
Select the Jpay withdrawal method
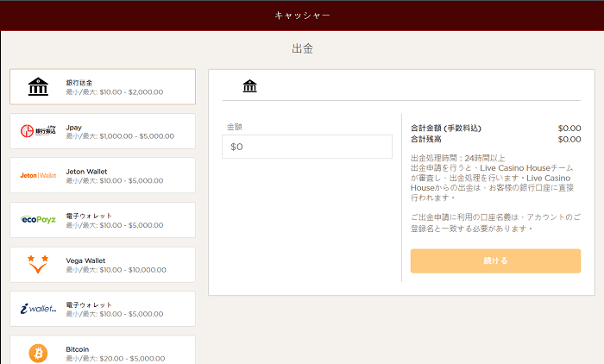103,131
